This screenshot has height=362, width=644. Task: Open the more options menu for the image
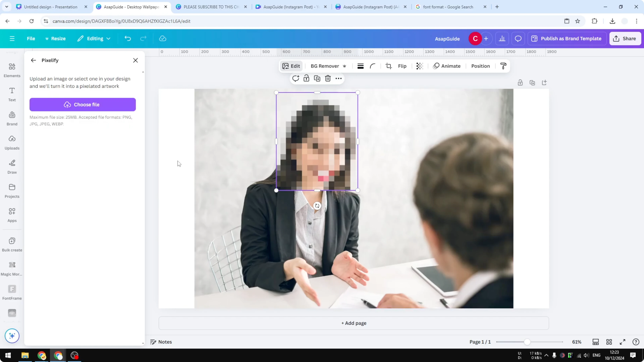(338, 78)
